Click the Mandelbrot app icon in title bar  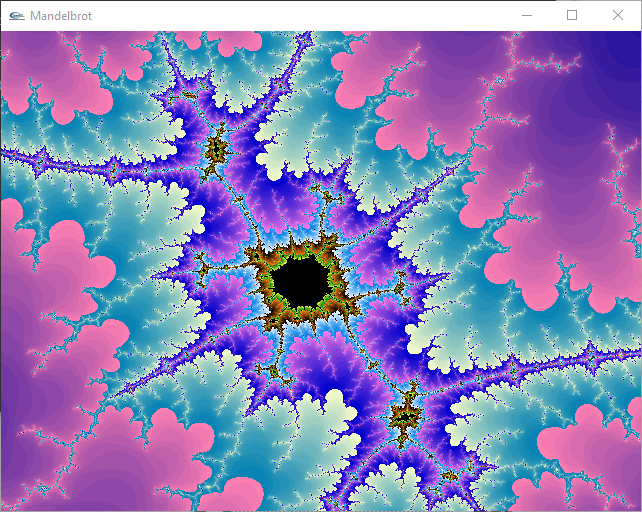[17, 16]
